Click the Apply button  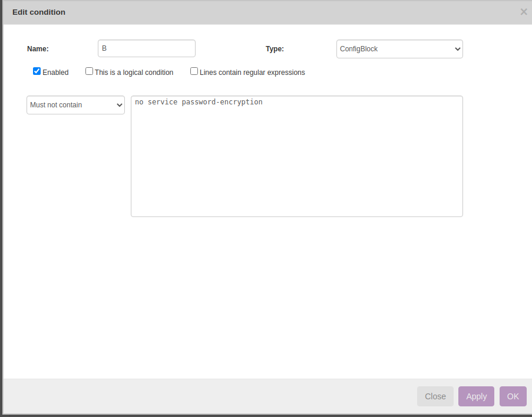click(476, 396)
